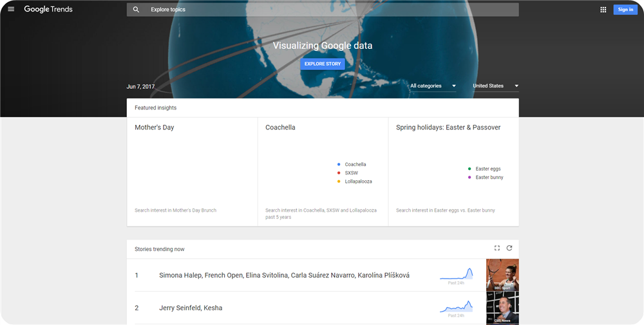644x325 pixels.
Task: Click the purple Easter bunny legend dot
Action: [469, 177]
